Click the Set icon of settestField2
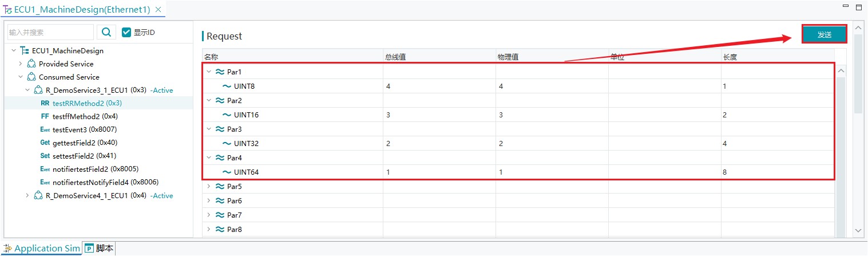Screen dimensions: 868x256 pyautogui.click(x=45, y=156)
